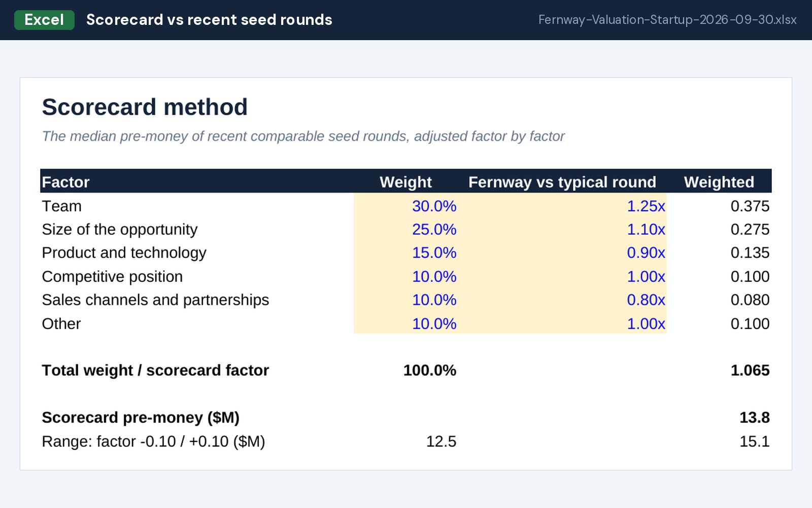Click the low range value 12.5
812x508 pixels.
point(441,441)
